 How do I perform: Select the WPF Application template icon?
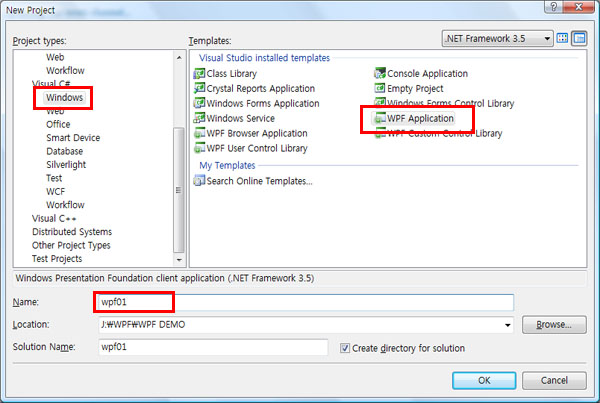pyautogui.click(x=380, y=118)
